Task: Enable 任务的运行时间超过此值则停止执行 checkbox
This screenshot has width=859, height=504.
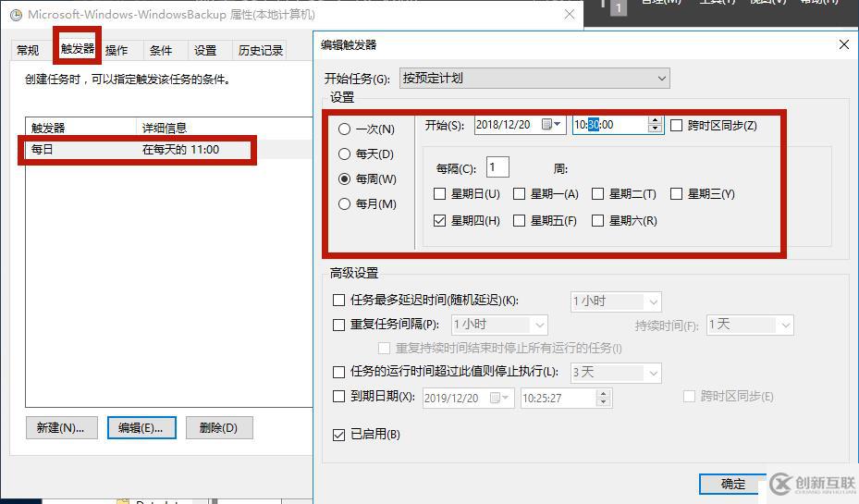Action: point(338,372)
